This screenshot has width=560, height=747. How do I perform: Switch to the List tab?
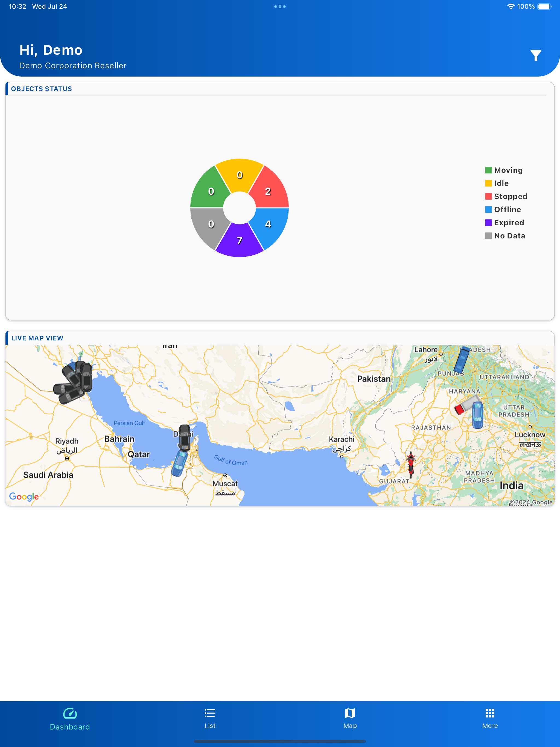pyautogui.click(x=210, y=719)
